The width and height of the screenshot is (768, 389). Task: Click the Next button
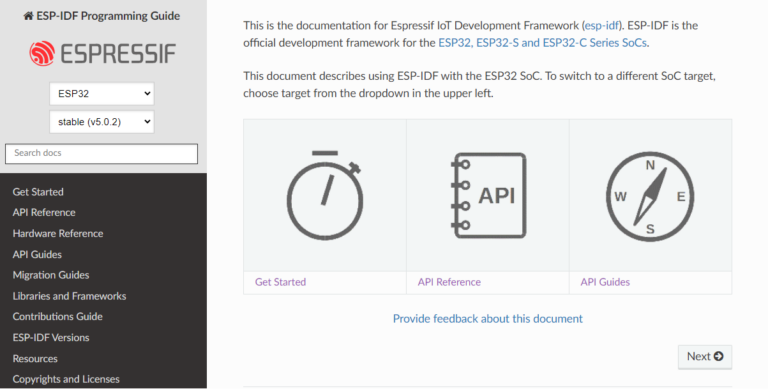pos(705,357)
